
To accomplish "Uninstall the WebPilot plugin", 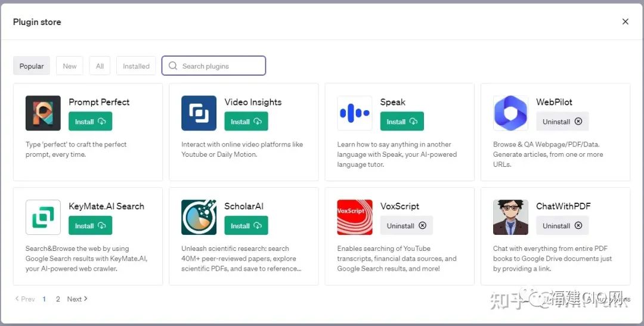I will click(x=562, y=122).
